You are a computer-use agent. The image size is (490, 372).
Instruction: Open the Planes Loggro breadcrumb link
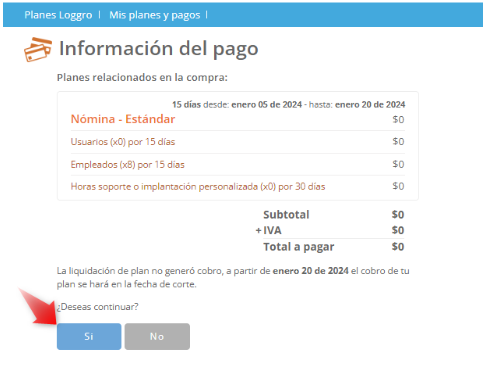tap(58, 15)
